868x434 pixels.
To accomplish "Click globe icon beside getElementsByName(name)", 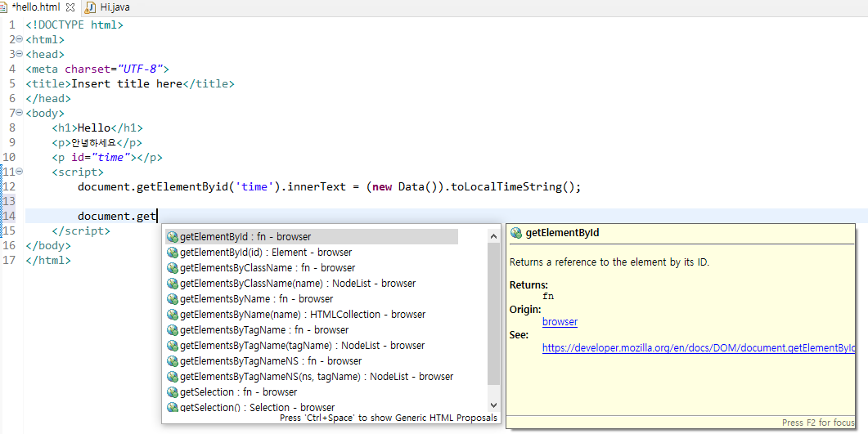I will (x=172, y=314).
